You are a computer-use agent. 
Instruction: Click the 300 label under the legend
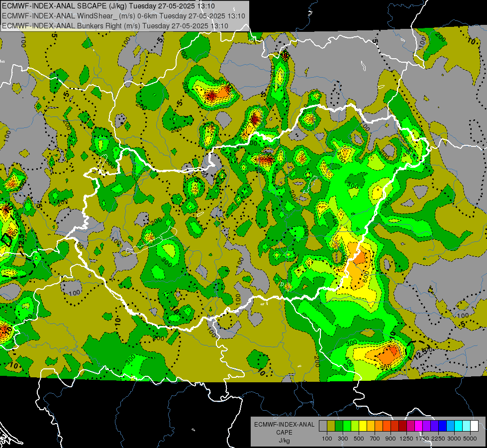(343, 439)
